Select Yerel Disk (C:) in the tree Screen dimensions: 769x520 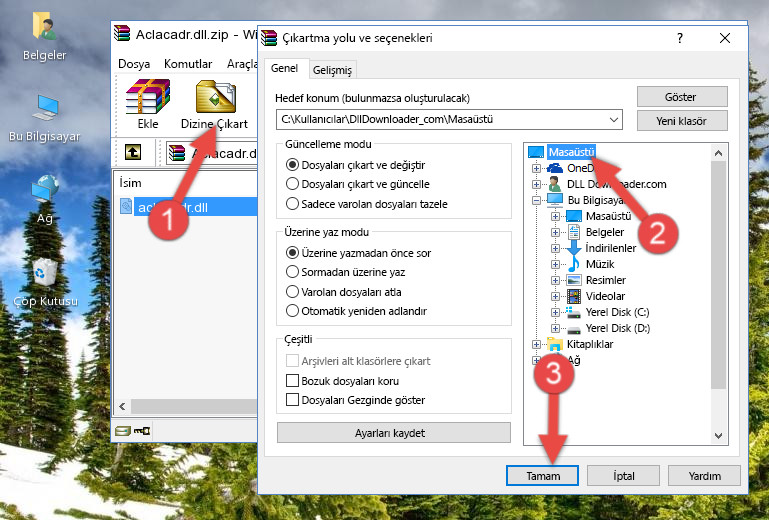[x=617, y=312]
